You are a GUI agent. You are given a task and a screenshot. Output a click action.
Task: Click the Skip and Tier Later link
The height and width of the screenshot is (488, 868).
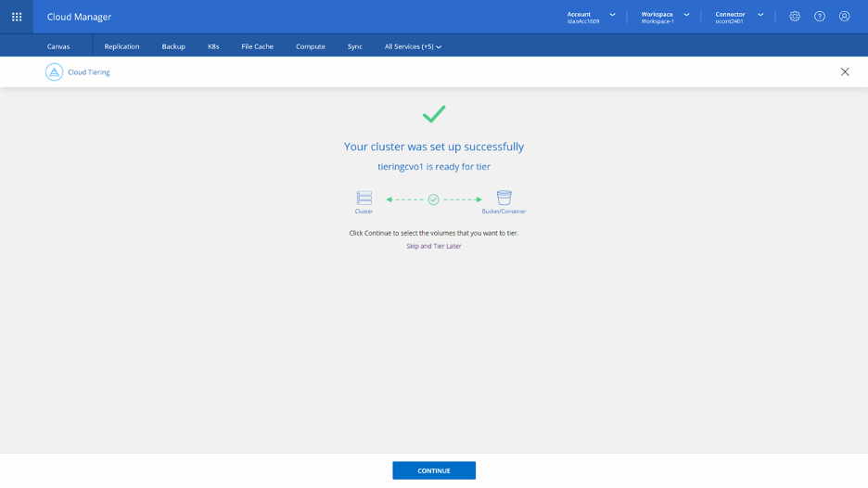(x=433, y=246)
